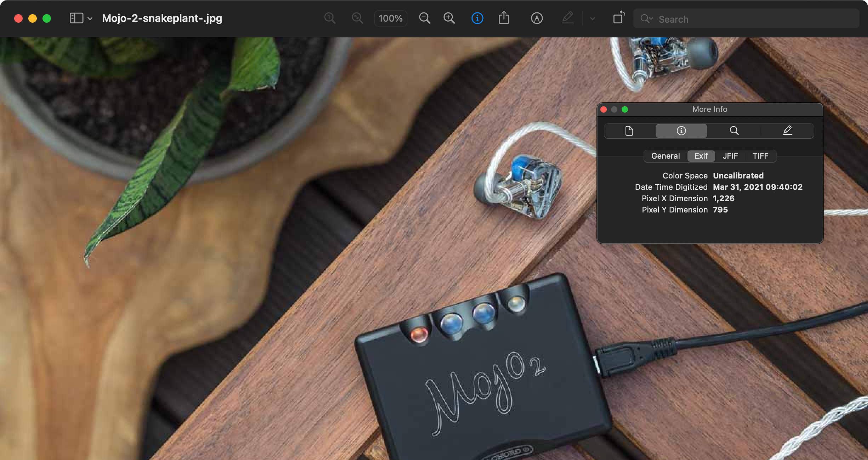
Task: Zoom in with the plus magnifier
Action: [x=449, y=18]
